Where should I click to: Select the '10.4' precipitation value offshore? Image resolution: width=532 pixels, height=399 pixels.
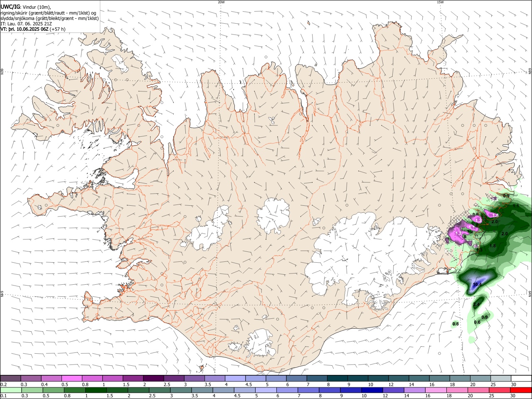pyautogui.click(x=477, y=285)
